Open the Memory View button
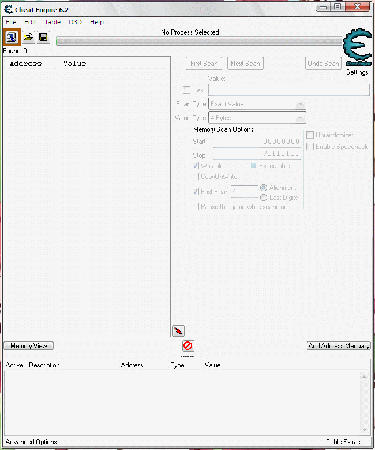 [29, 346]
